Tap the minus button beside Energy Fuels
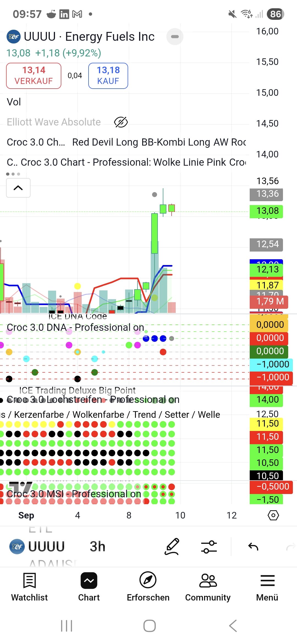This screenshot has height=644, width=297. [175, 37]
